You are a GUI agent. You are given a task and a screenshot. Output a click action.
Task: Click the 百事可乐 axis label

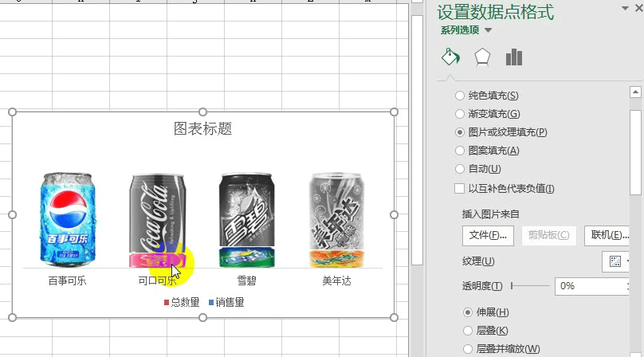tap(68, 281)
